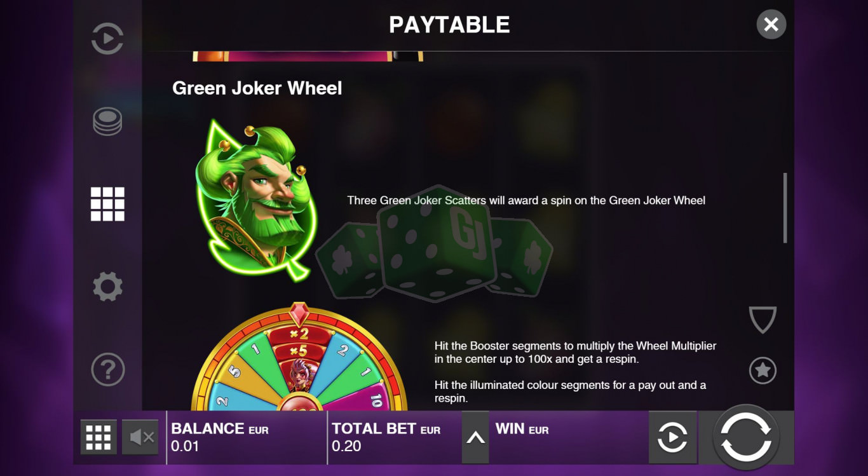
Task: Click the Green Joker bonus wheel image
Action: (x=299, y=357)
